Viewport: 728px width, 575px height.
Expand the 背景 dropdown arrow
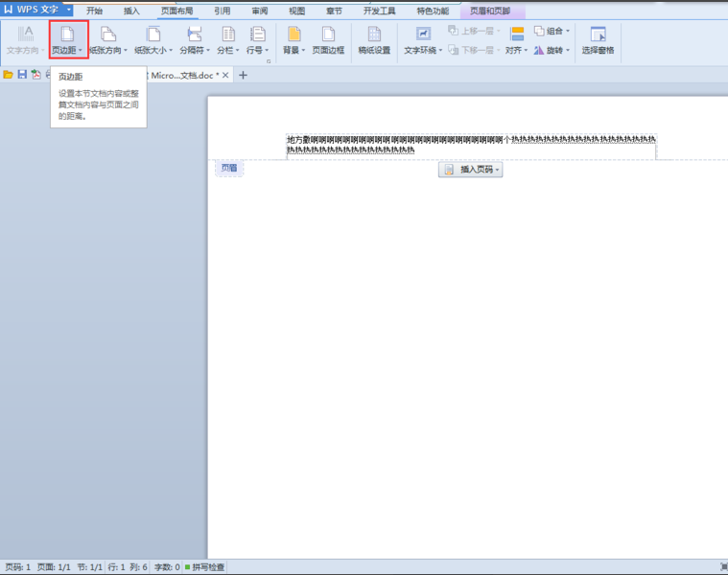303,50
